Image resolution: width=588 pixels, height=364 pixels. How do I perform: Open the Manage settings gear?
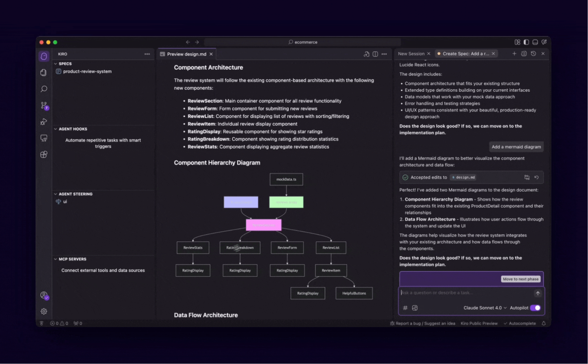point(44,311)
